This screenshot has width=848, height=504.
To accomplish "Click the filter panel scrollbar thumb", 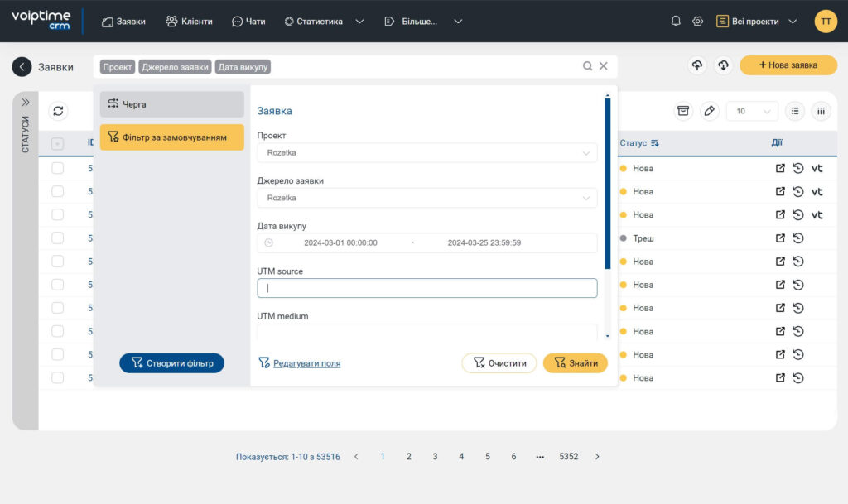I will tap(607, 184).
